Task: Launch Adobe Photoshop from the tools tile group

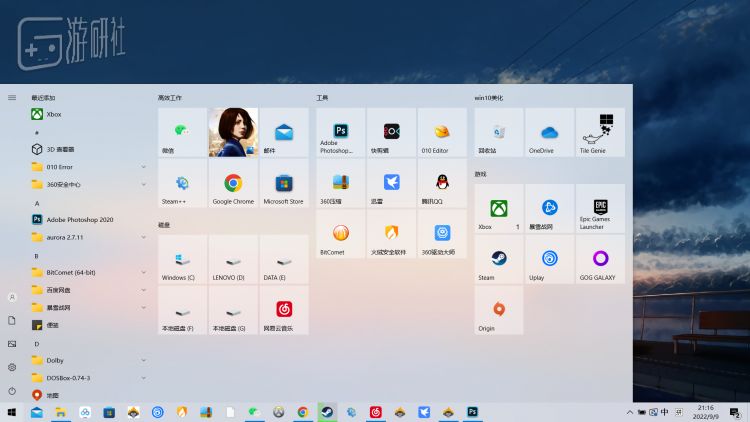Action: point(341,132)
